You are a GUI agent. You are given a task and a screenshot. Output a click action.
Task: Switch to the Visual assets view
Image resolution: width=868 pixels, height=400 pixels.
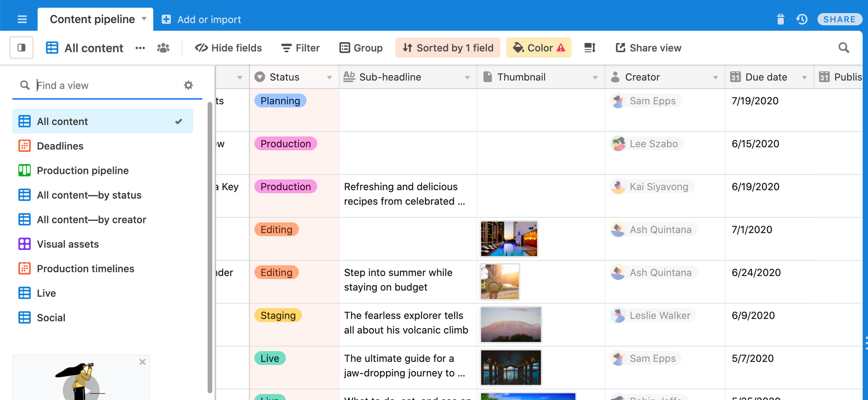pyautogui.click(x=68, y=244)
